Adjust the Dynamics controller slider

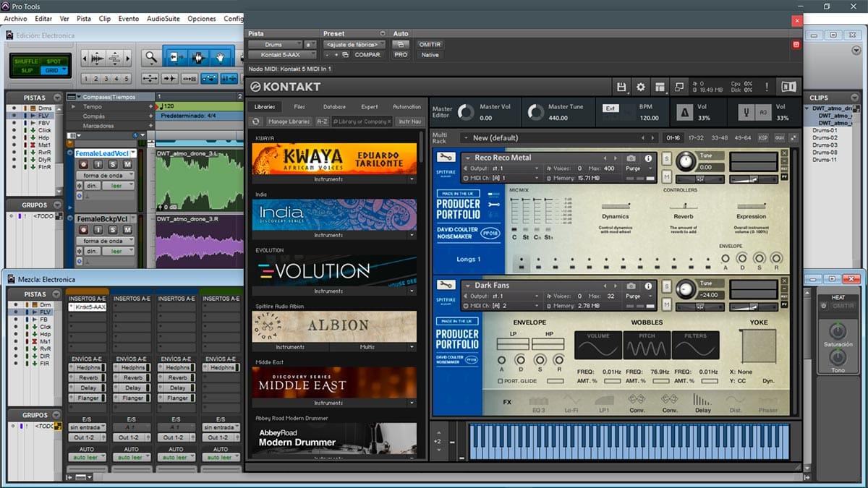tap(615, 205)
